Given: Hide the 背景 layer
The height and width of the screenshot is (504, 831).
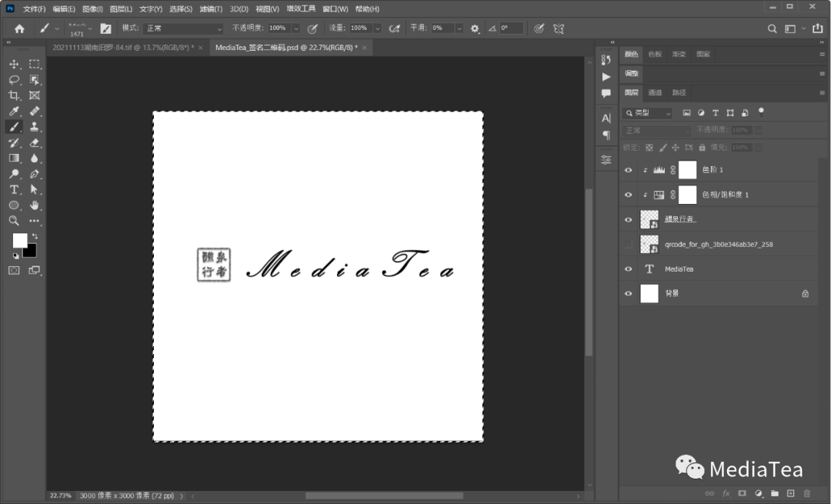Looking at the screenshot, I should tap(629, 294).
